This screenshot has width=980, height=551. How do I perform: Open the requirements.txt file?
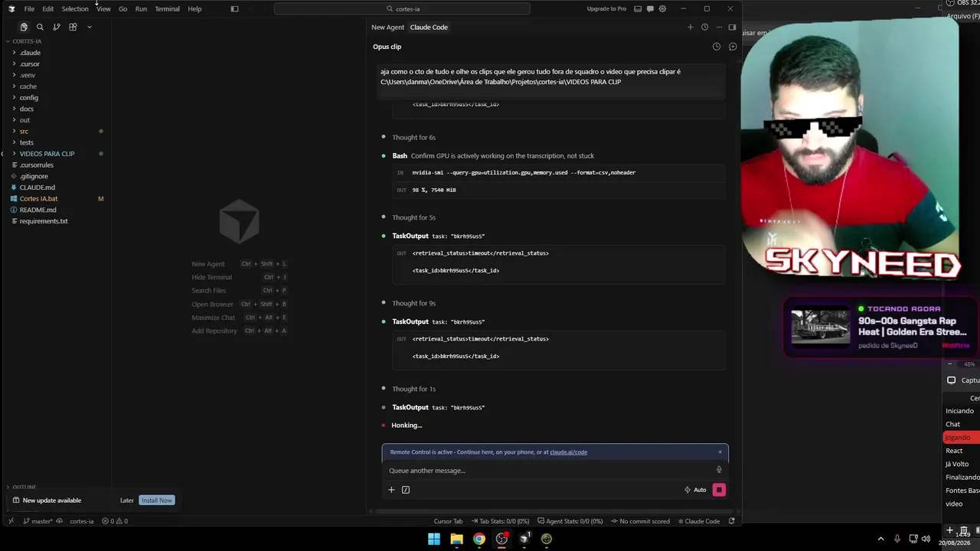tap(43, 221)
